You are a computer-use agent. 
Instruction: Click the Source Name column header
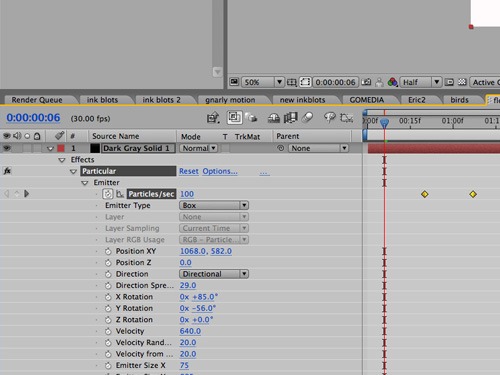[x=116, y=136]
